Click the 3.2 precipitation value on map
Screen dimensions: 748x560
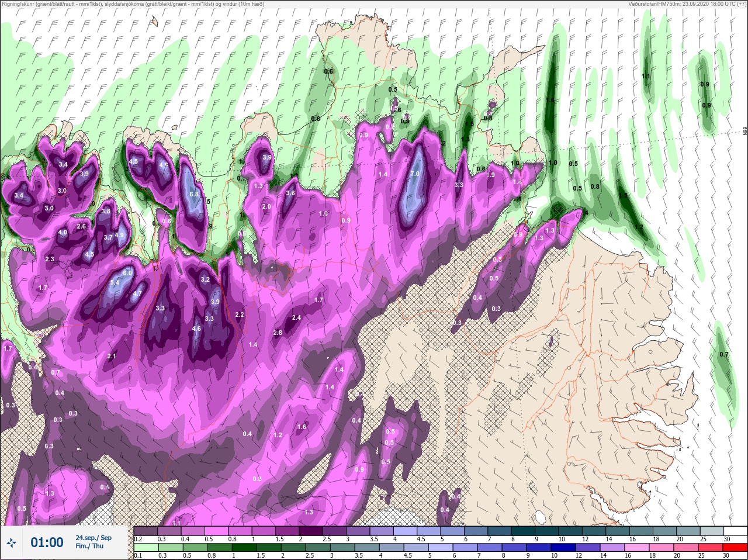click(x=205, y=280)
